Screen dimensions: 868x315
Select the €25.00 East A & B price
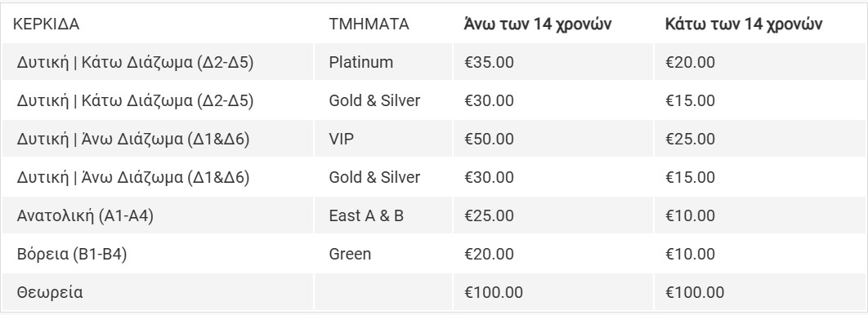(489, 216)
